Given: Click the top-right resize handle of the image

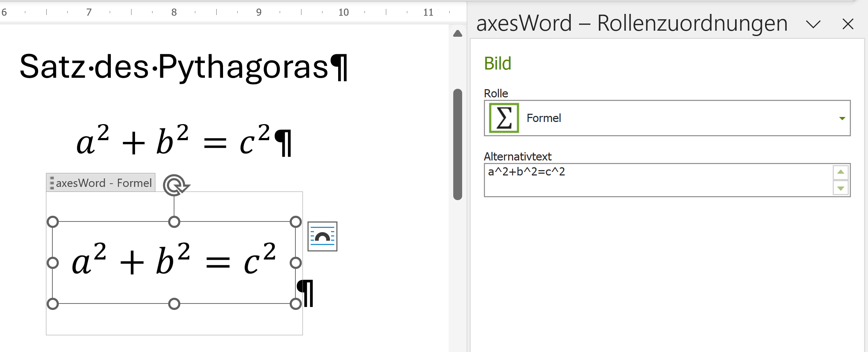Looking at the screenshot, I should pyautogui.click(x=296, y=222).
